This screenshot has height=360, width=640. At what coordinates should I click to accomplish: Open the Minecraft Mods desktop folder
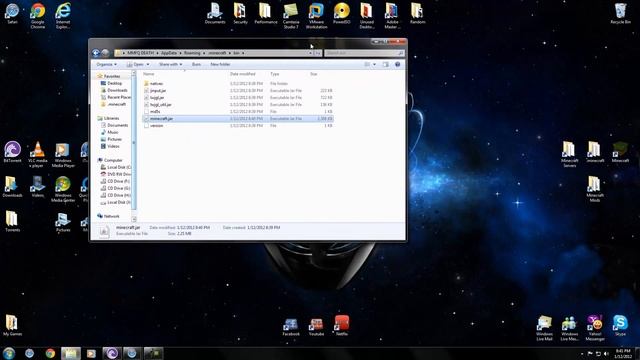coord(595,189)
